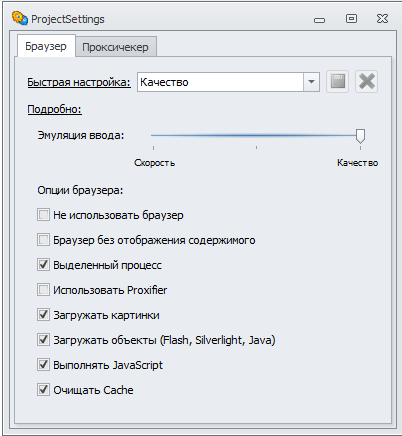Maximize the ProjectSettings window
The height and width of the screenshot is (436, 402).
pos(351,19)
